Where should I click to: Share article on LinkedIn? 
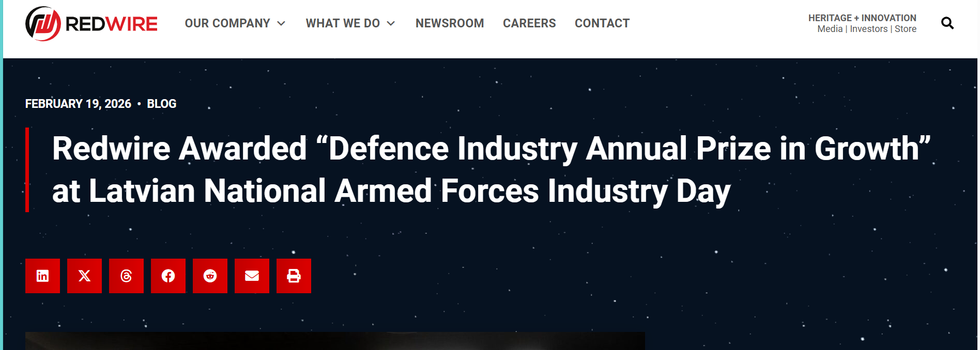coord(42,276)
